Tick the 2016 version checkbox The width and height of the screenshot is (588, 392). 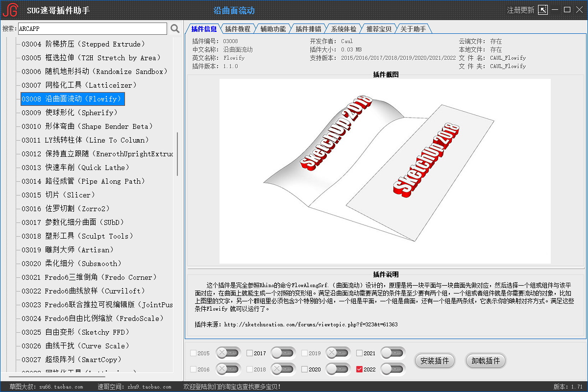pos(193,369)
